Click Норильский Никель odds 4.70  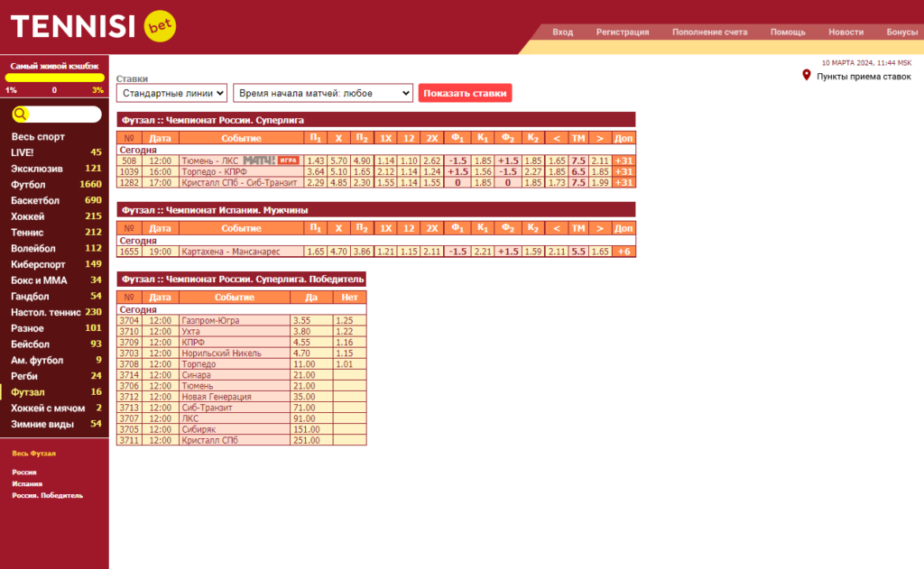[x=311, y=353]
